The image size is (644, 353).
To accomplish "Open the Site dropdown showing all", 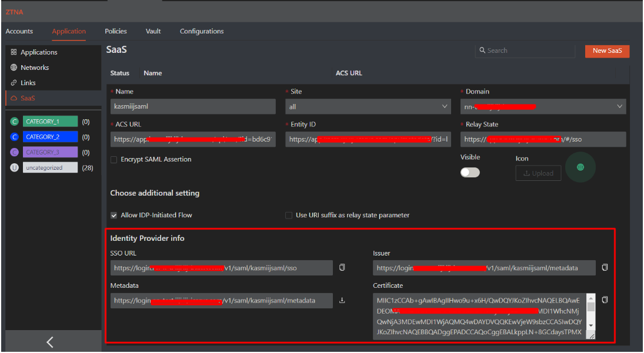I will (x=368, y=106).
